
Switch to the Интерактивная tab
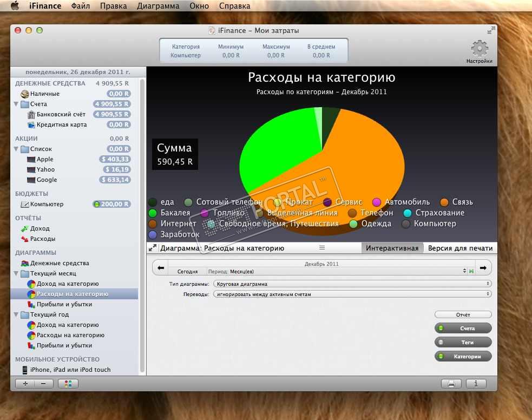pos(392,248)
